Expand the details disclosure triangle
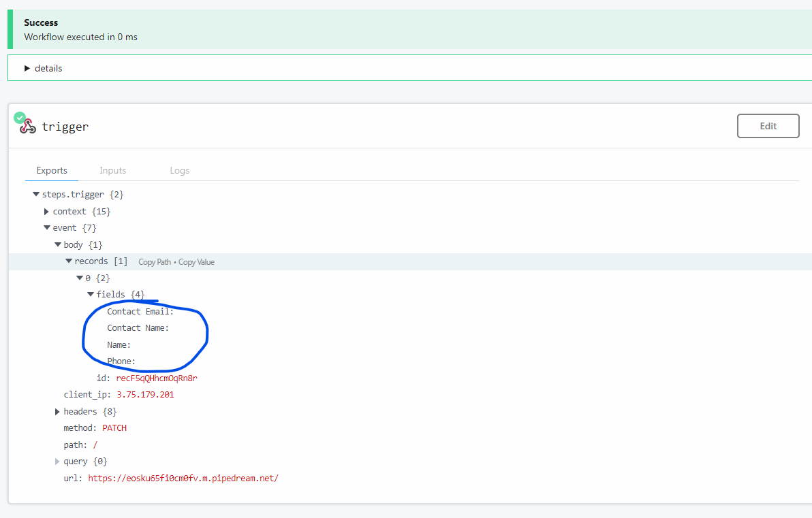 click(x=27, y=68)
